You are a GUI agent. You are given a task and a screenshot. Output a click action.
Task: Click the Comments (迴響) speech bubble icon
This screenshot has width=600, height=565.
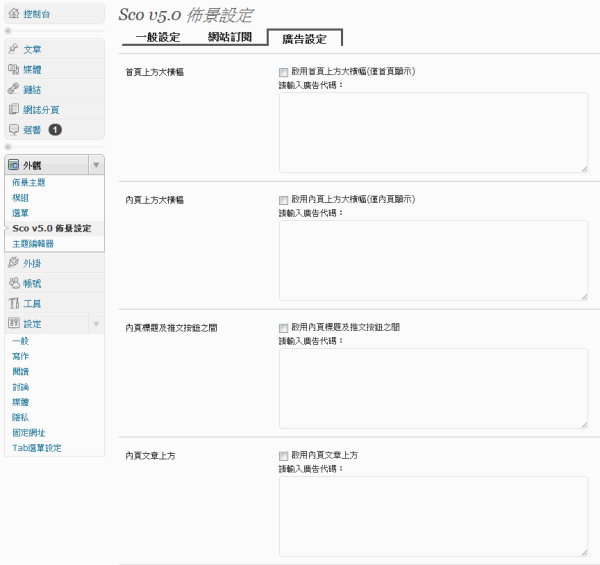pos(13,130)
